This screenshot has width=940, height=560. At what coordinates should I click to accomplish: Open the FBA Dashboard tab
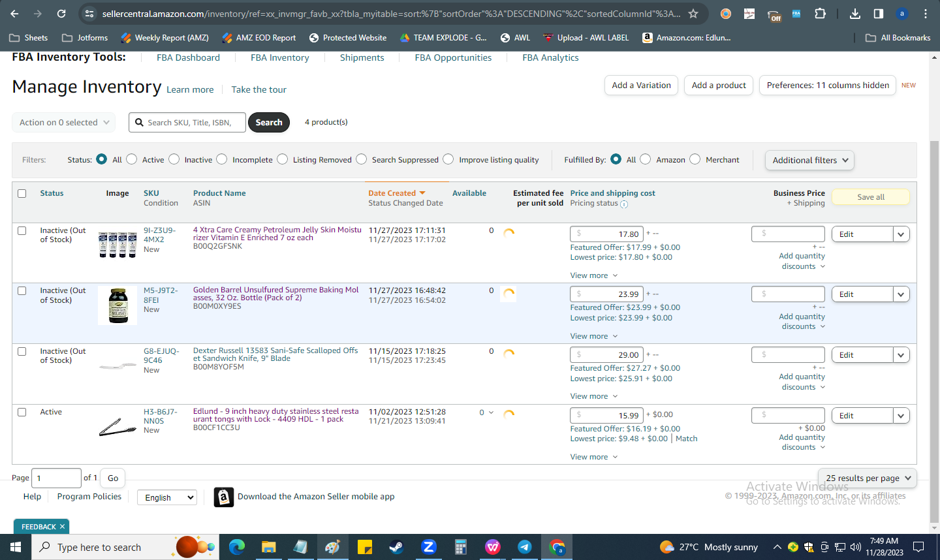[188, 57]
